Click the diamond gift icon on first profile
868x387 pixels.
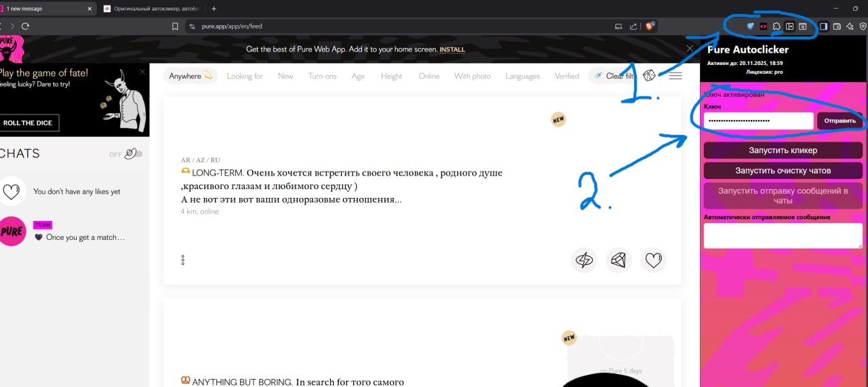[x=618, y=260]
